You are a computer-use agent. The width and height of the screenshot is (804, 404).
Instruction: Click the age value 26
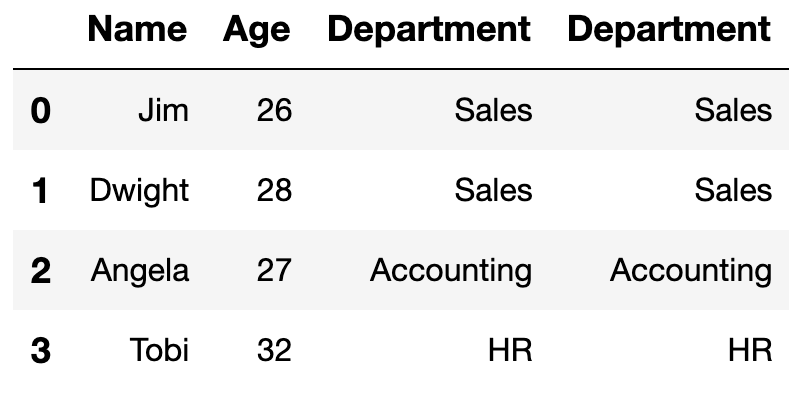coord(274,110)
